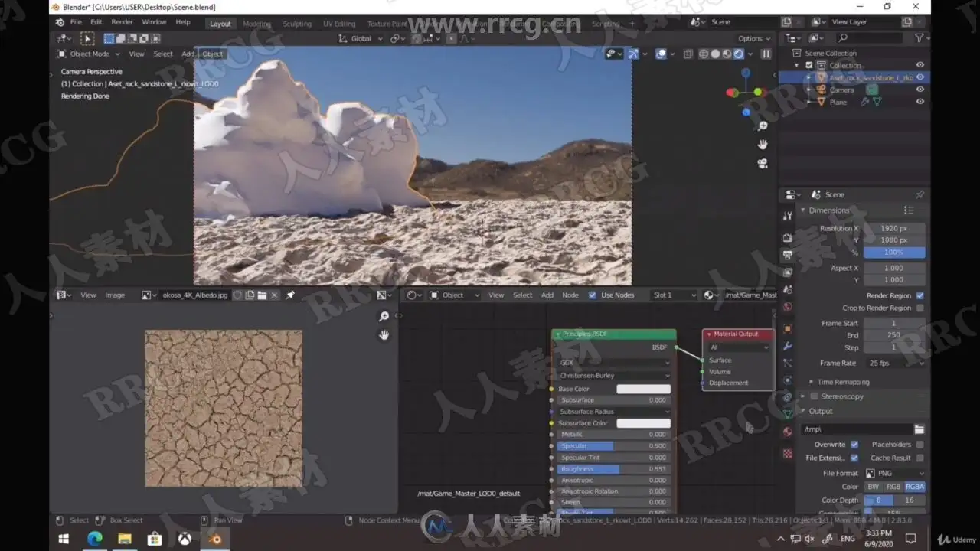
Task: Open the File menu
Action: [76, 22]
